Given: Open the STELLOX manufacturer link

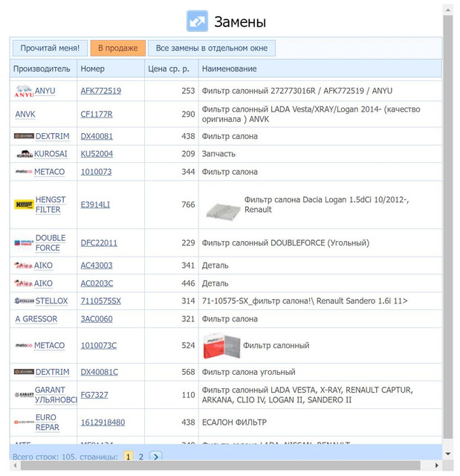Looking at the screenshot, I should 51,300.
